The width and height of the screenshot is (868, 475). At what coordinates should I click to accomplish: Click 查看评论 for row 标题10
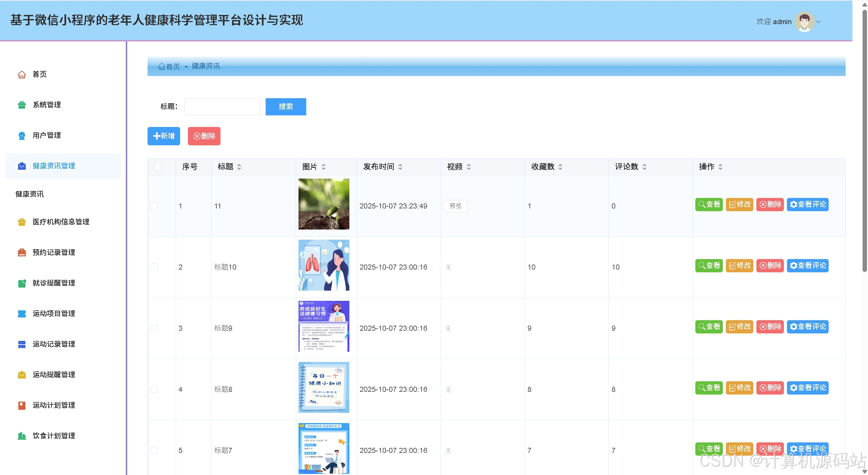[x=808, y=266]
